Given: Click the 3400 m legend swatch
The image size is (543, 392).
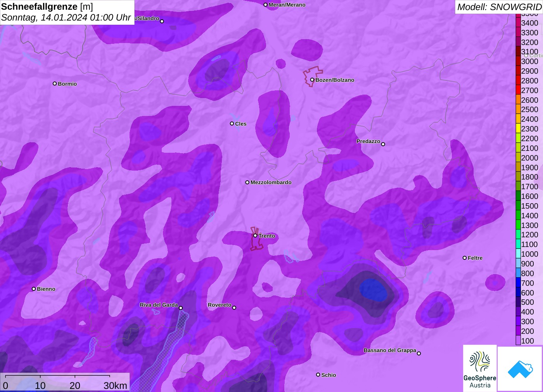Looking at the screenshot, I should click(x=518, y=23).
